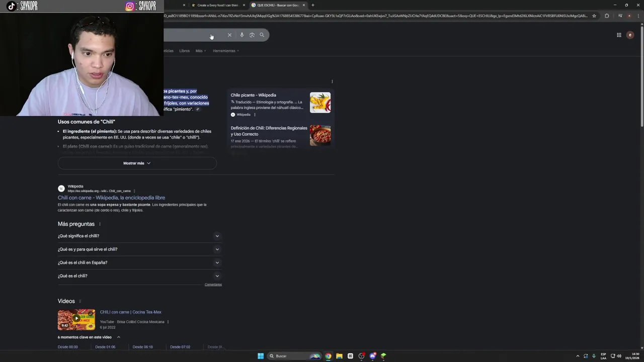
Task: Open the 'Más' search filter dropdown
Action: 200,51
